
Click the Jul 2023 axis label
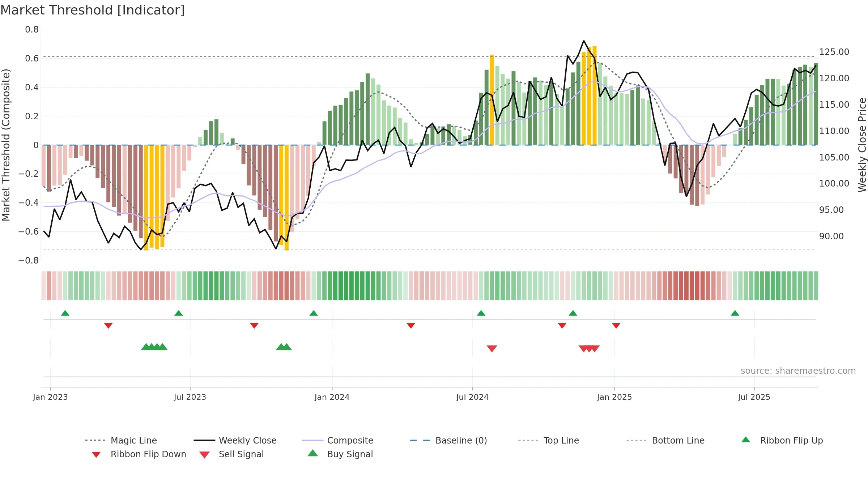coord(190,397)
